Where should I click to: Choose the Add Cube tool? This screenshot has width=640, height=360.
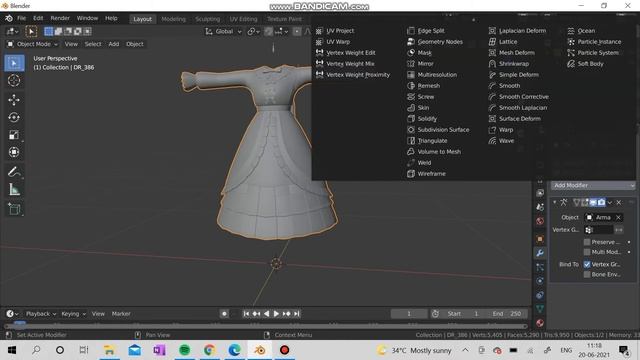tap(14, 209)
